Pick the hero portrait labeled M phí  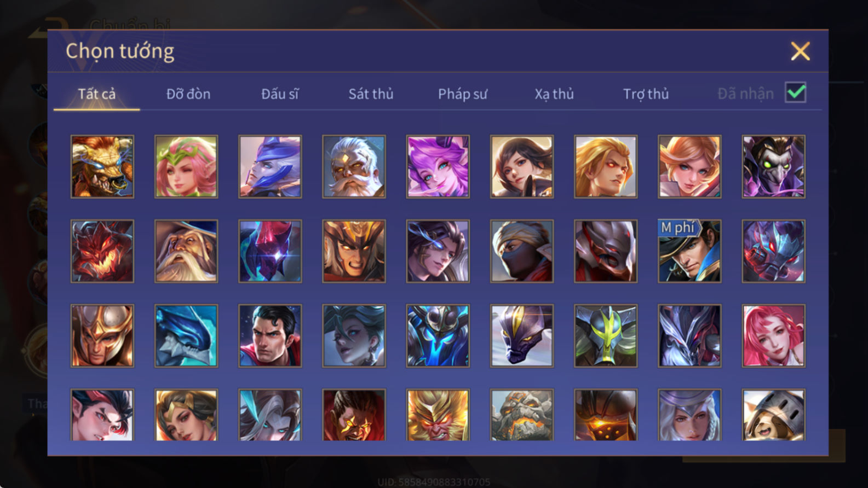(689, 251)
